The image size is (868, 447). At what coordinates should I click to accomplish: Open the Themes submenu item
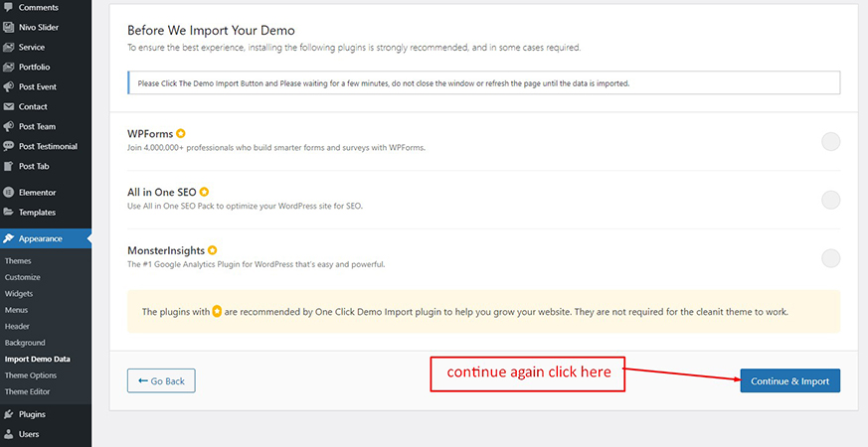18,261
